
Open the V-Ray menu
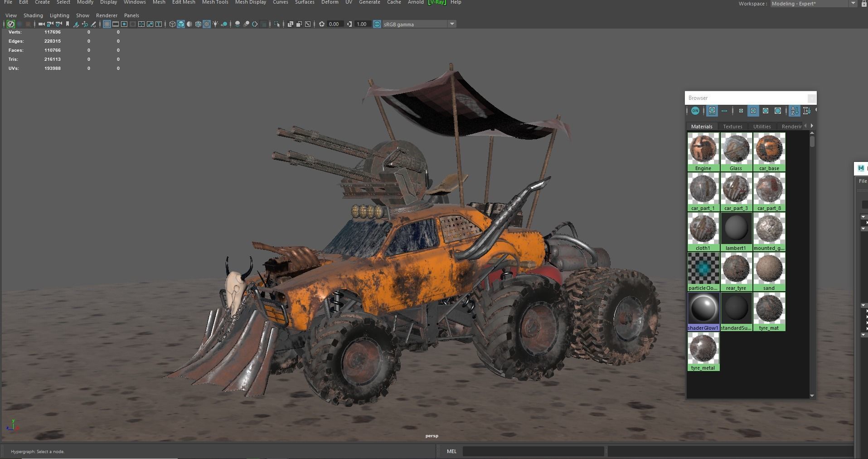437,2
